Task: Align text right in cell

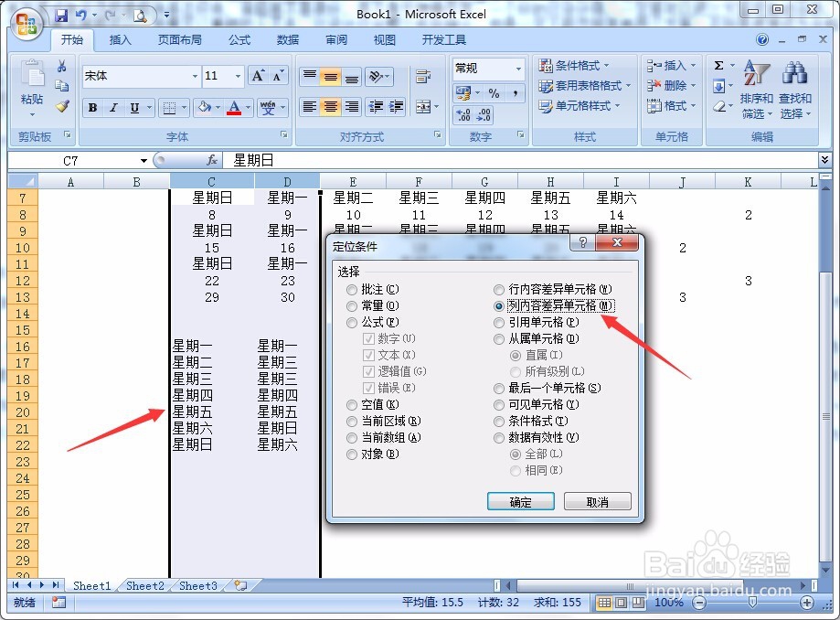Action: point(351,107)
